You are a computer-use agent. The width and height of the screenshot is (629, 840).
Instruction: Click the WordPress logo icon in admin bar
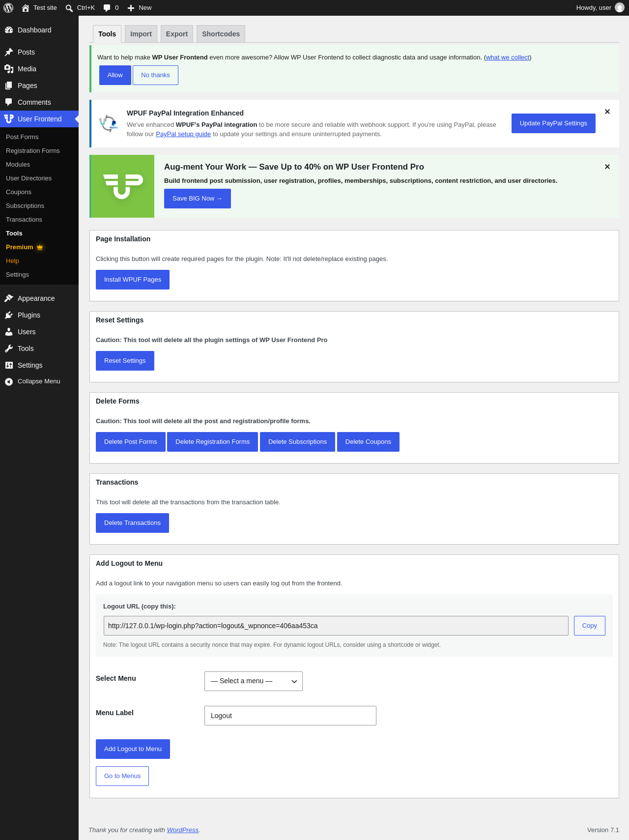click(8, 8)
